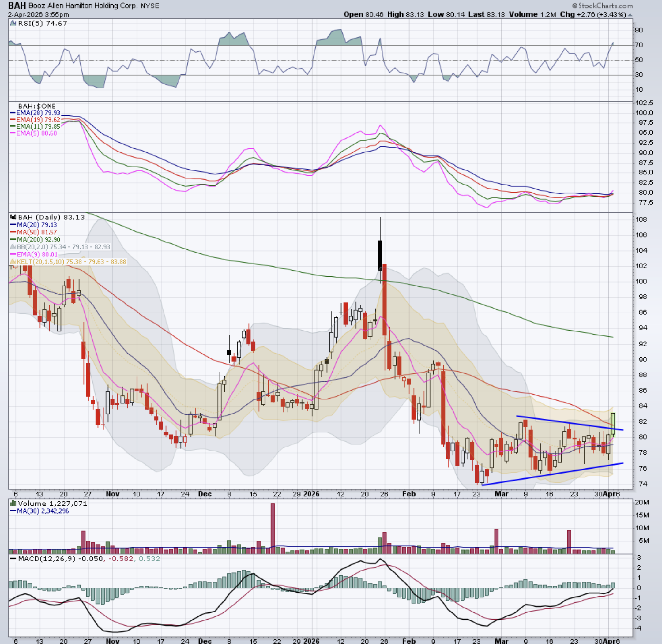Click the up triangle next to Chg

pyautogui.click(x=630, y=15)
